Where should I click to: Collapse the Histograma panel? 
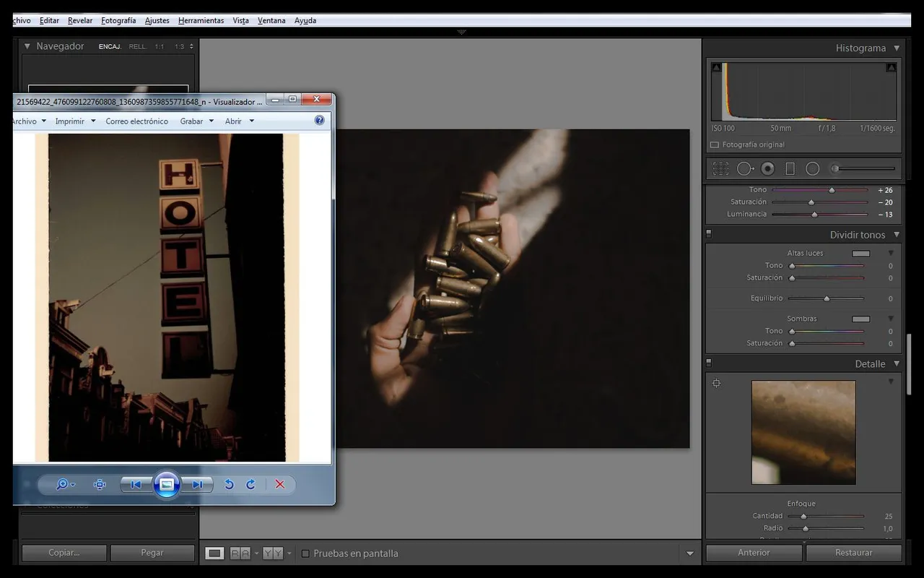point(897,48)
